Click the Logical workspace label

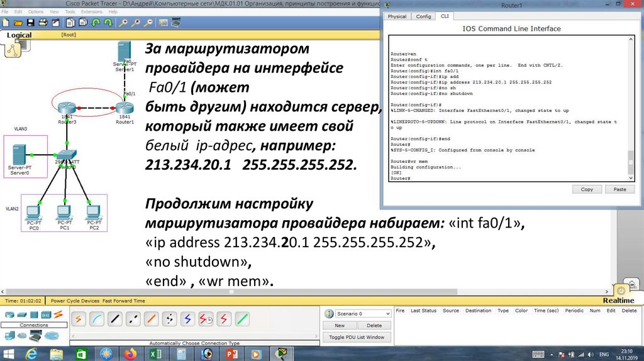coord(19,35)
